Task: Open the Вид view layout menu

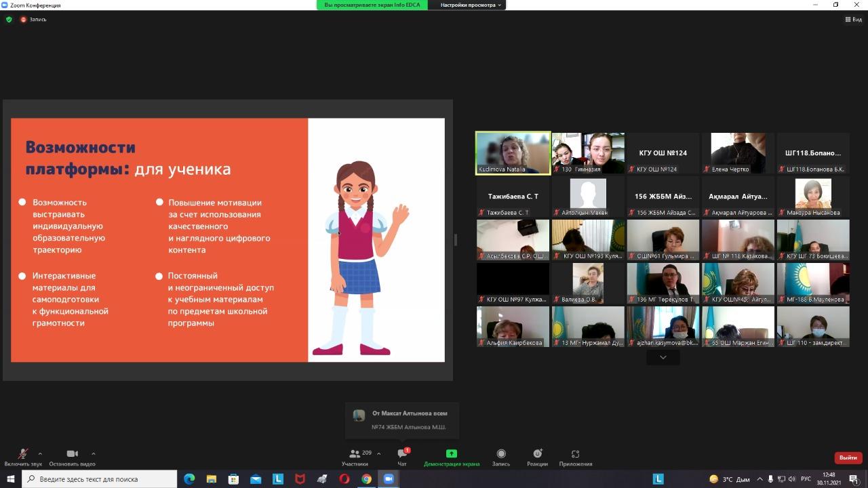Action: 853,20
